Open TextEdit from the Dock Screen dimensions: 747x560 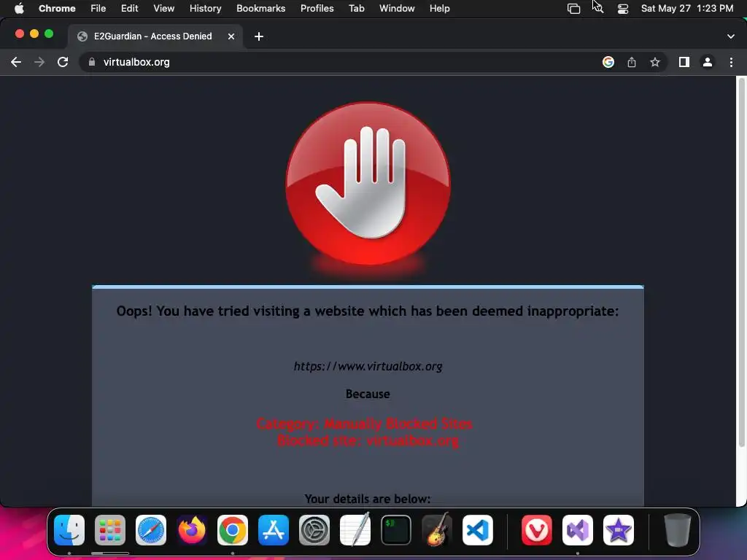[x=355, y=529]
